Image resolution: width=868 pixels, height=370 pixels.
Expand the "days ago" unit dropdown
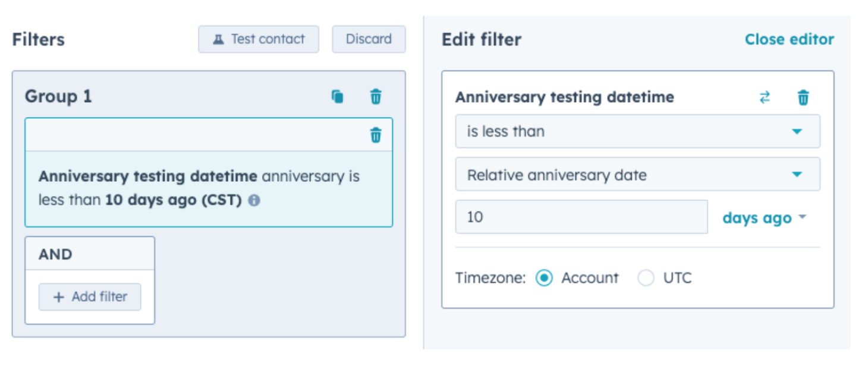[765, 218]
